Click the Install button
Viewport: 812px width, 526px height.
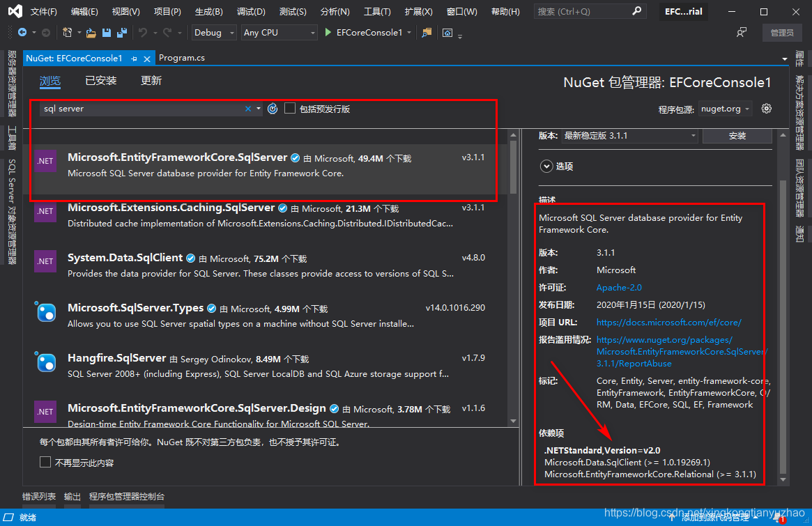(x=737, y=136)
